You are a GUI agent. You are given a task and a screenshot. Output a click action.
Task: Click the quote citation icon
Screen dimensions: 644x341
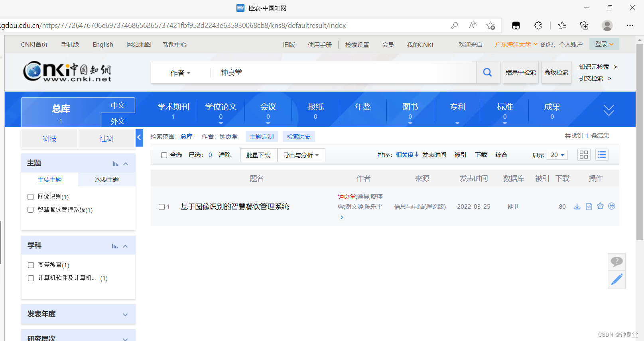[x=612, y=206]
